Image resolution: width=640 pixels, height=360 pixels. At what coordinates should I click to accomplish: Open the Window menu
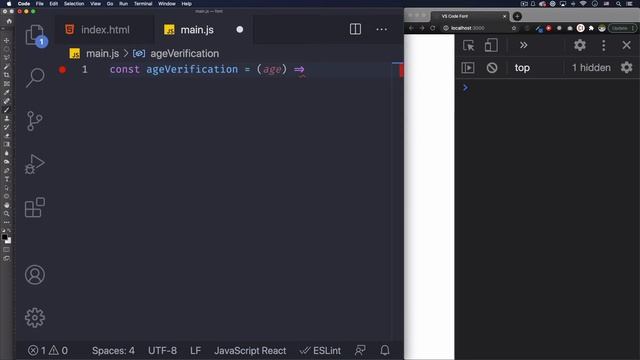coord(167,4)
